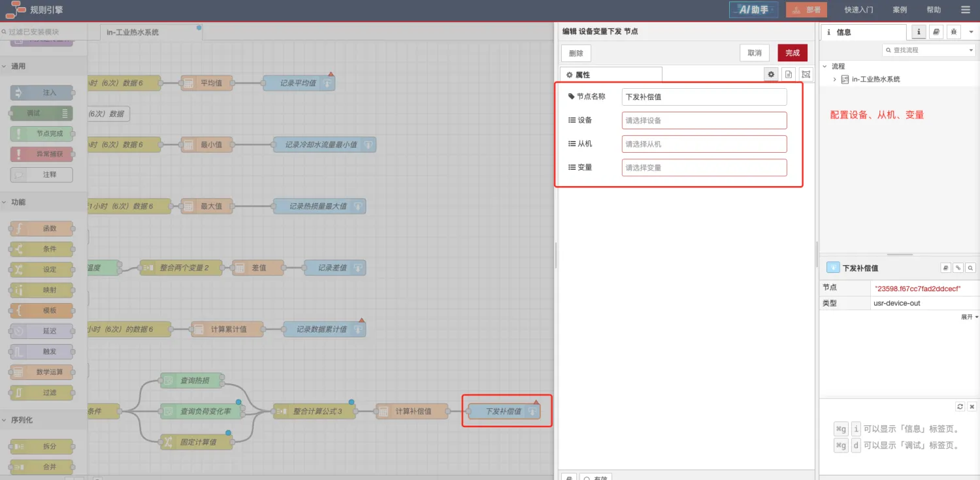Click the 差值 node on canvas
The height and width of the screenshot is (480, 980).
click(x=258, y=267)
